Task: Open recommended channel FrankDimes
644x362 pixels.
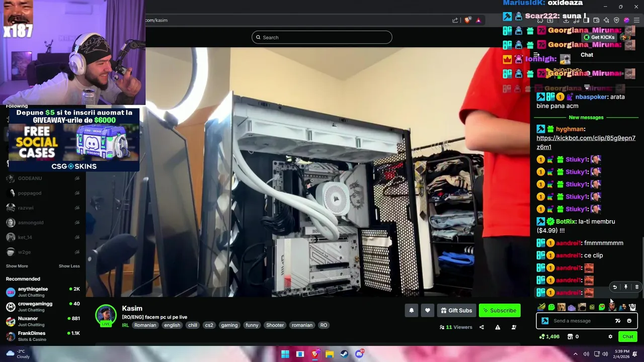Action: (x=43, y=336)
